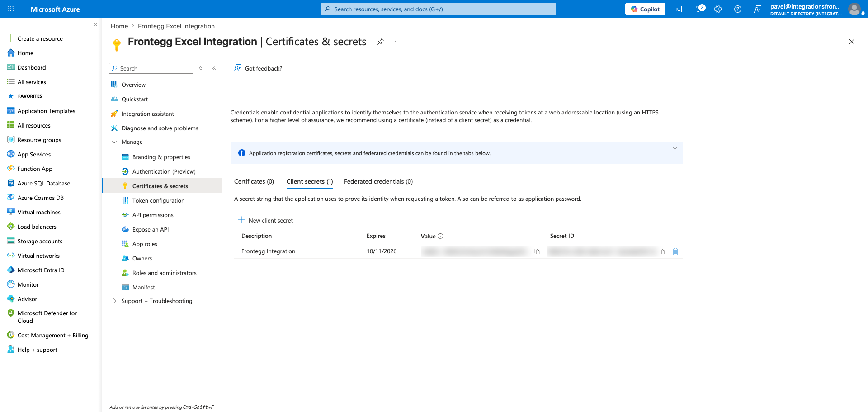Select the Client secrets (1) tab
This screenshot has height=412, width=868.
pos(310,181)
